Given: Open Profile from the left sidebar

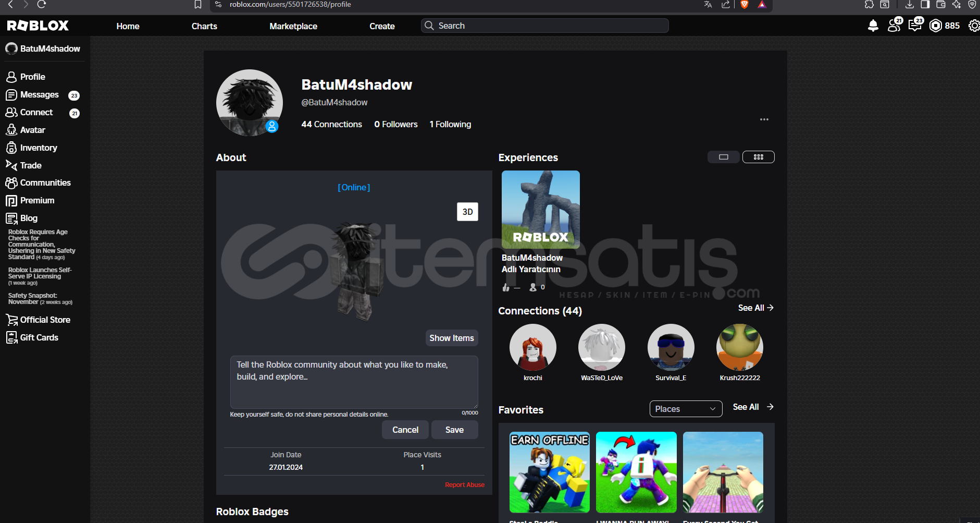Looking at the screenshot, I should [26, 77].
